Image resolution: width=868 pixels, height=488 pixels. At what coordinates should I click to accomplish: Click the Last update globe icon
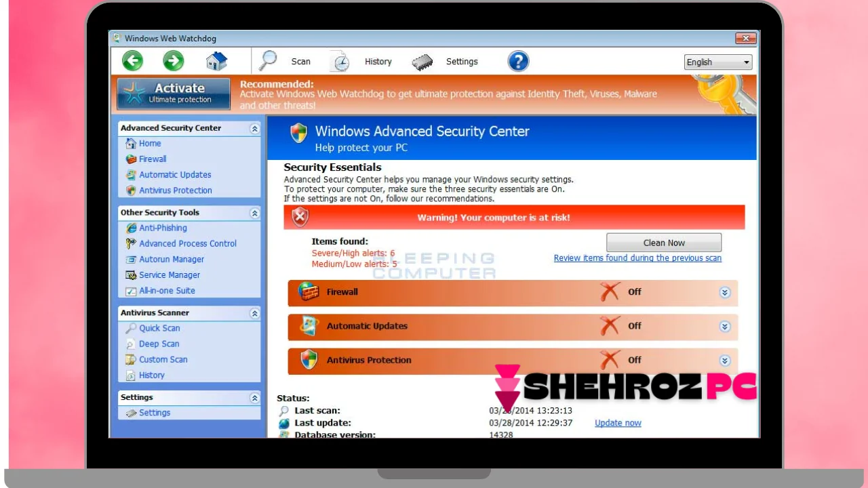pyautogui.click(x=284, y=424)
